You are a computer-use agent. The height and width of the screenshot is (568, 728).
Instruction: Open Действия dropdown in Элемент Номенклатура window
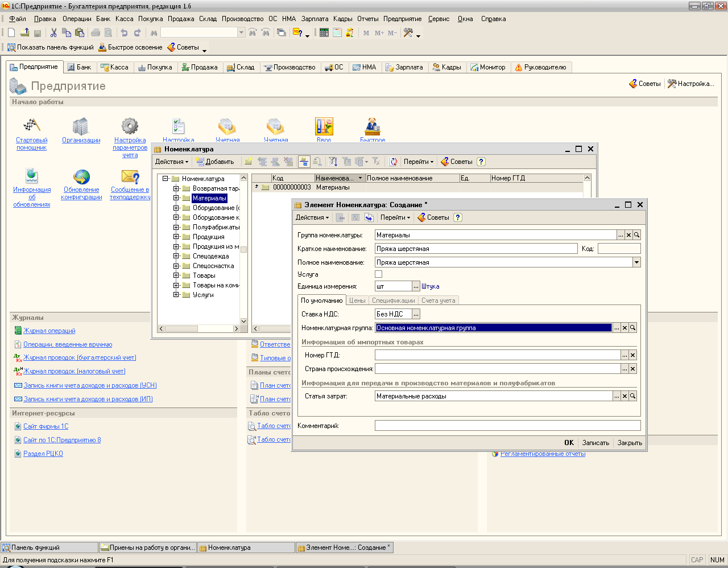click(312, 217)
